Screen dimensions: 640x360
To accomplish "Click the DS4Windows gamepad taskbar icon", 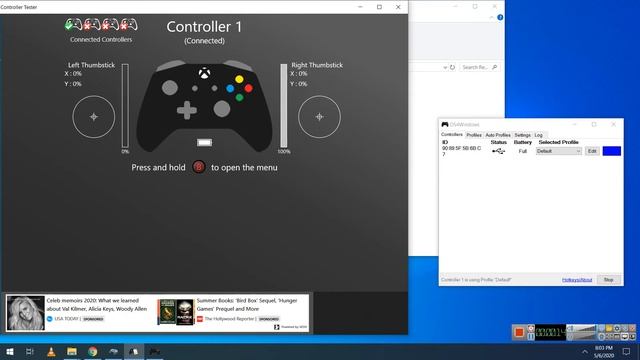I will pos(154,351).
